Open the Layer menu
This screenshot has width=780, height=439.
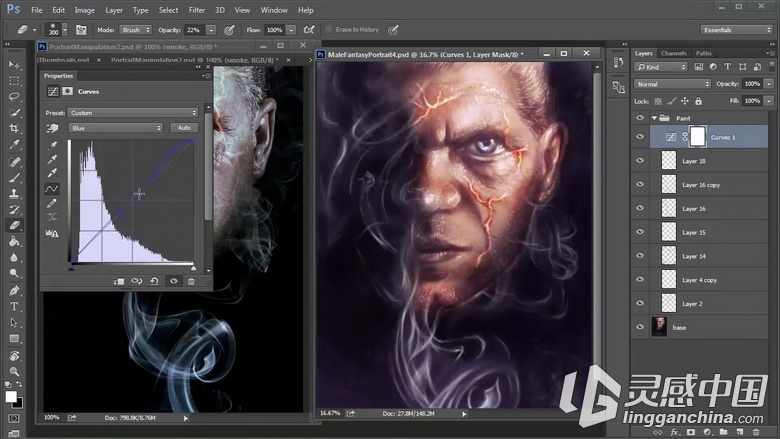click(114, 10)
